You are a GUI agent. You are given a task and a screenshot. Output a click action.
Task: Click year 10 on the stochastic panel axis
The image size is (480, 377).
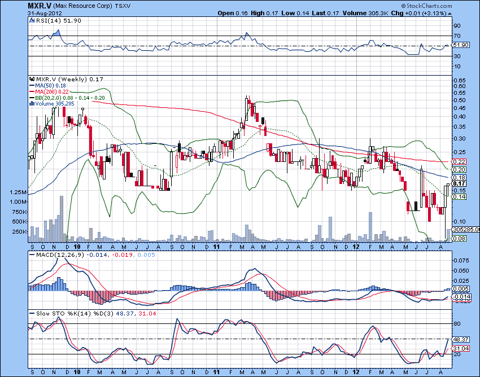[77, 372]
